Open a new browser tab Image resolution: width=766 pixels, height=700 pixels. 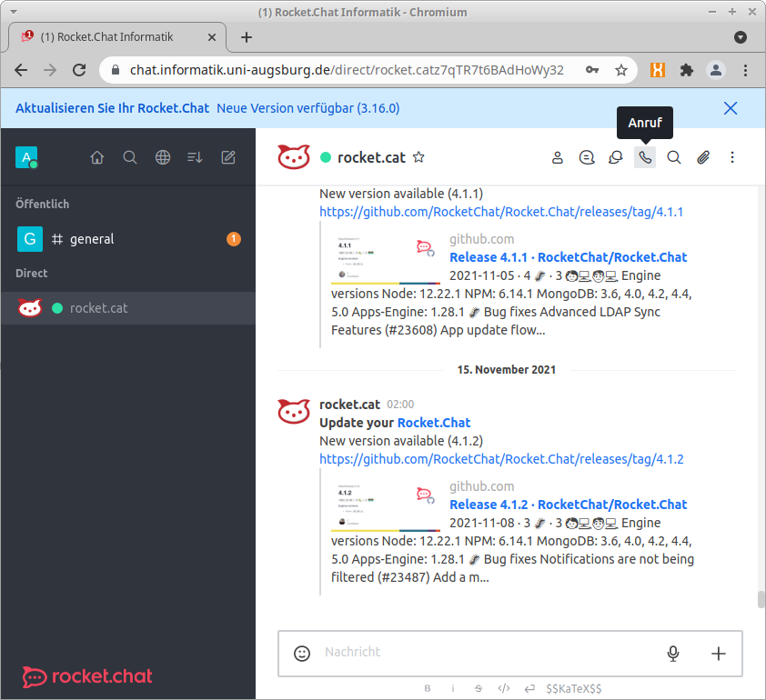tap(247, 37)
